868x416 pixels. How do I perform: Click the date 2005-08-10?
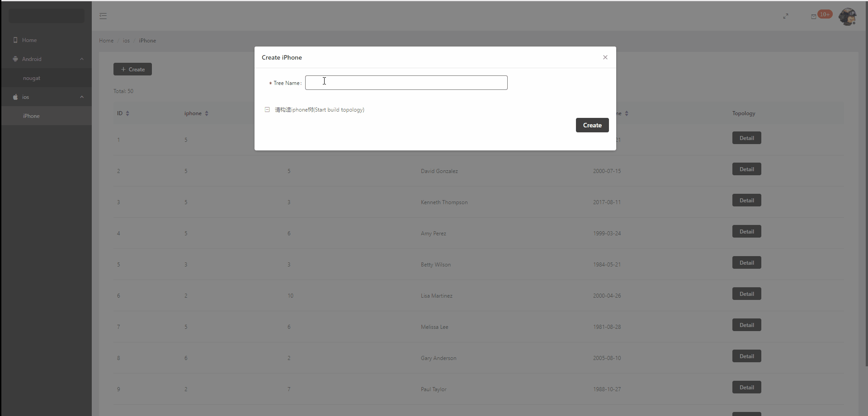(607, 358)
